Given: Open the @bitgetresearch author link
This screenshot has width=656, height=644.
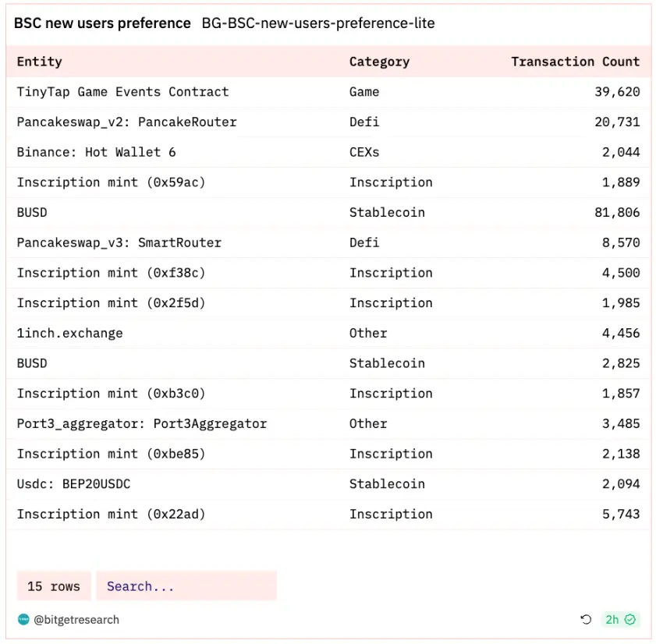Looking at the screenshot, I should (76, 620).
